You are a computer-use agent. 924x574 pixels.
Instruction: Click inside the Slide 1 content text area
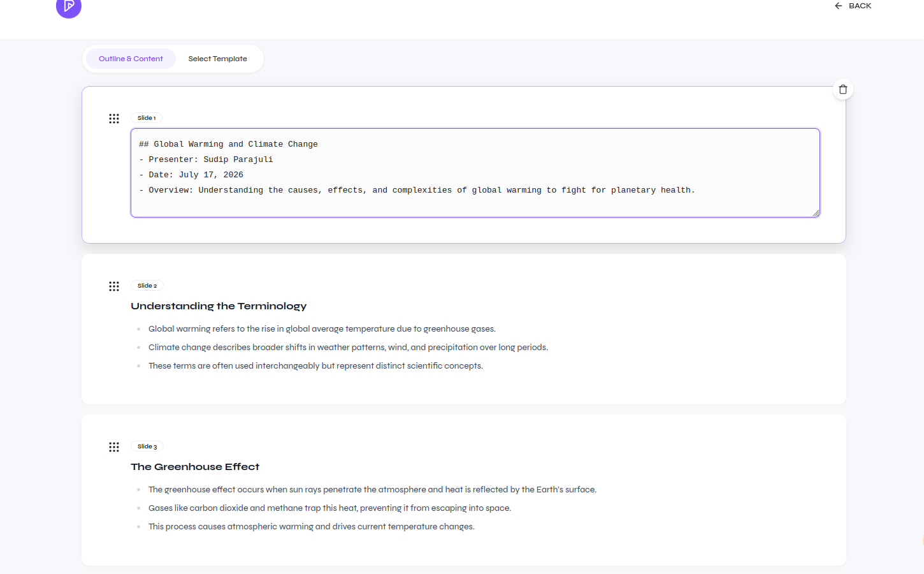pos(475,173)
